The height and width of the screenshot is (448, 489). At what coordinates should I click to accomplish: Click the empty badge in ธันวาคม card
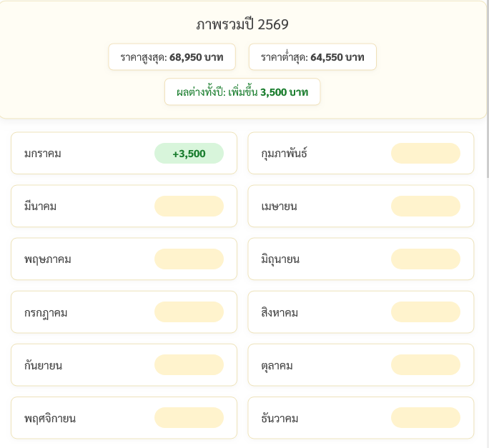click(x=425, y=418)
